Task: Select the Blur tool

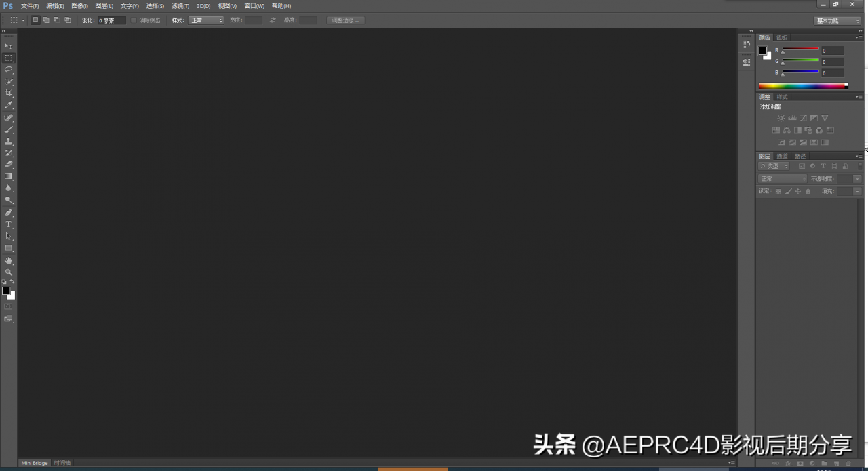Action: 9,188
